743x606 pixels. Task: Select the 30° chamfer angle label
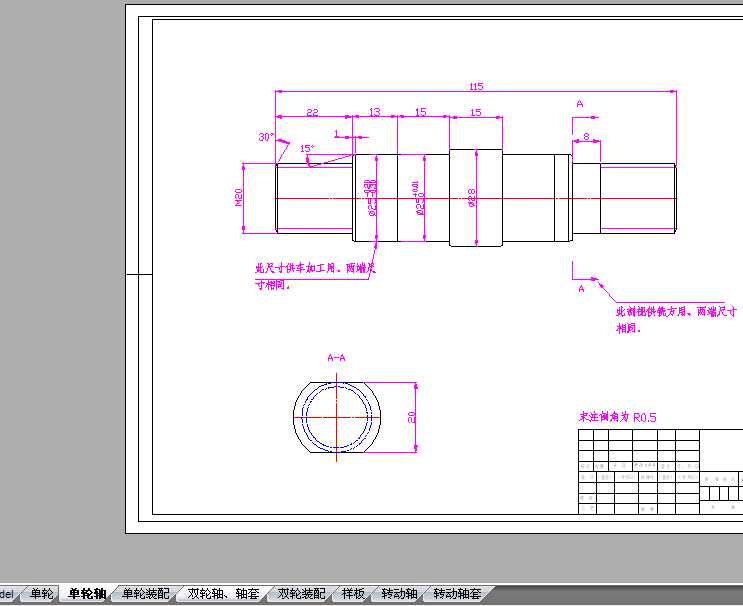point(266,137)
